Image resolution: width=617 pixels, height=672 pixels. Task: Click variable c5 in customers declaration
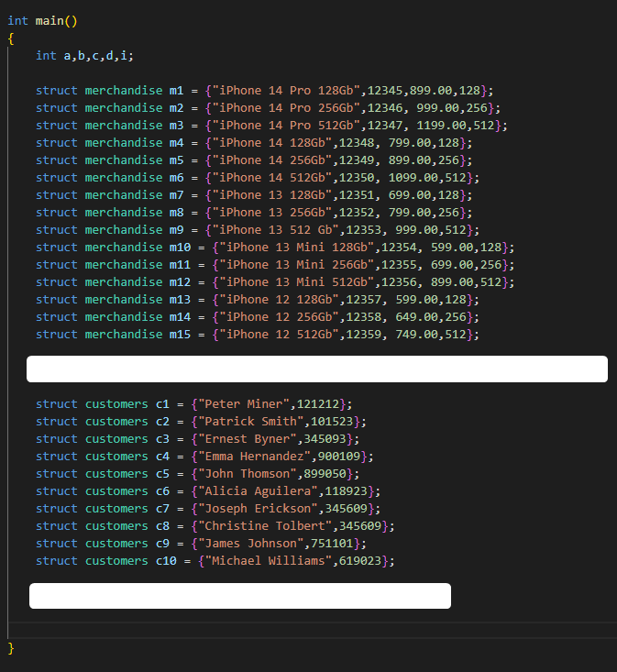162,474
